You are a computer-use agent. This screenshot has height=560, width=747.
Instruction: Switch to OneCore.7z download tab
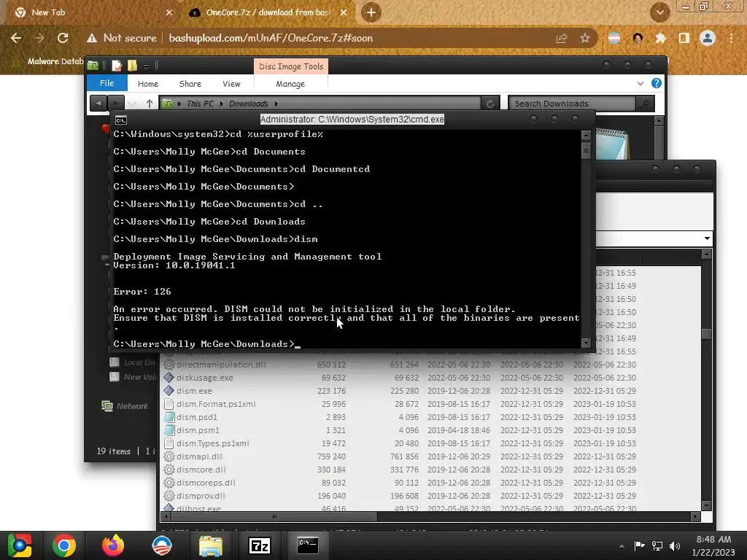pyautogui.click(x=268, y=12)
